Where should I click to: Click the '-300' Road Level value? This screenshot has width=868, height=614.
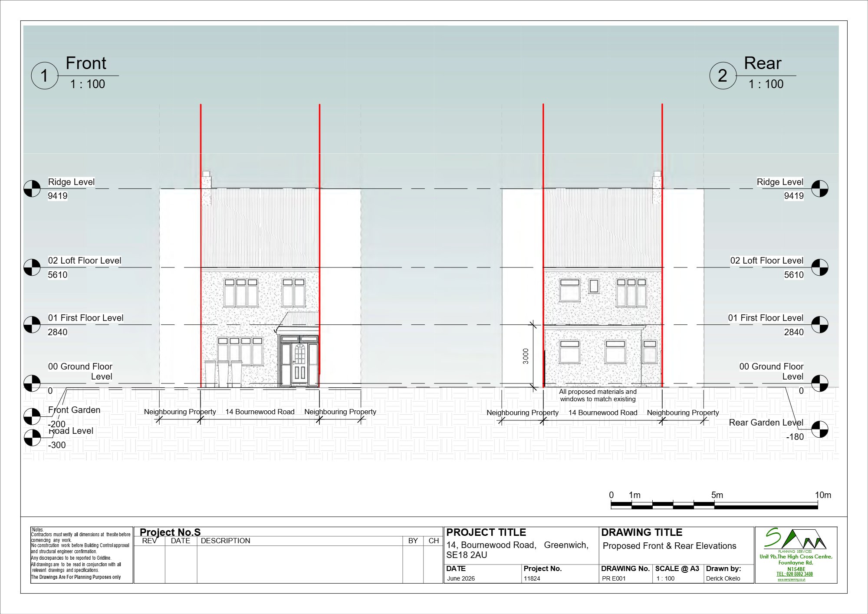coord(57,445)
